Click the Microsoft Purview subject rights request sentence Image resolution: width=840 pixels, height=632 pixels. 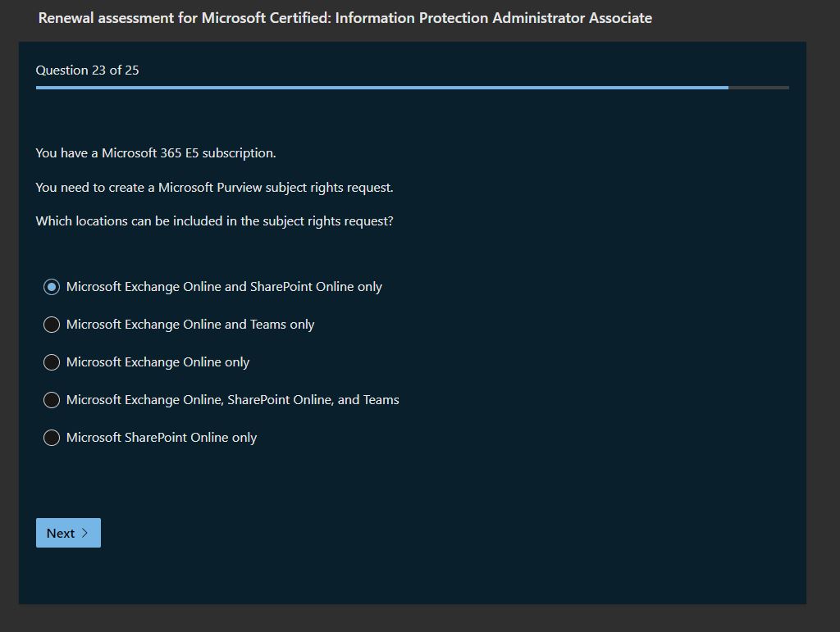pos(214,188)
